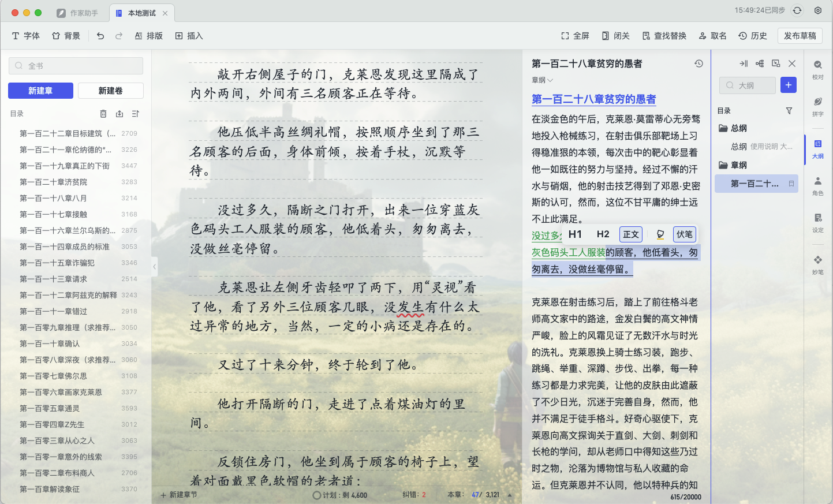Click the sort order icon in chapter list header
833x504 pixels.
click(136, 114)
